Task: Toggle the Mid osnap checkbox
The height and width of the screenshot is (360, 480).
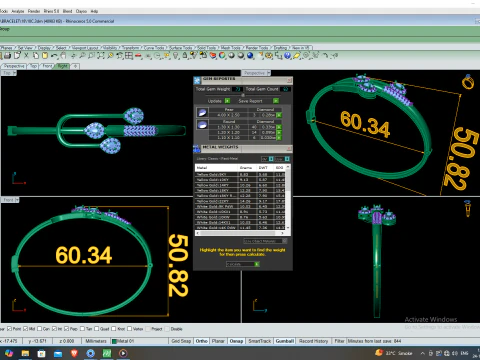Action: point(25,329)
